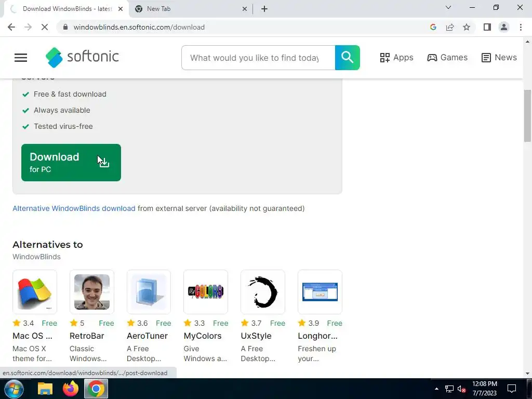Viewport: 532px width, 399px height.
Task: Click the Download for PC button
Action: pos(71,163)
